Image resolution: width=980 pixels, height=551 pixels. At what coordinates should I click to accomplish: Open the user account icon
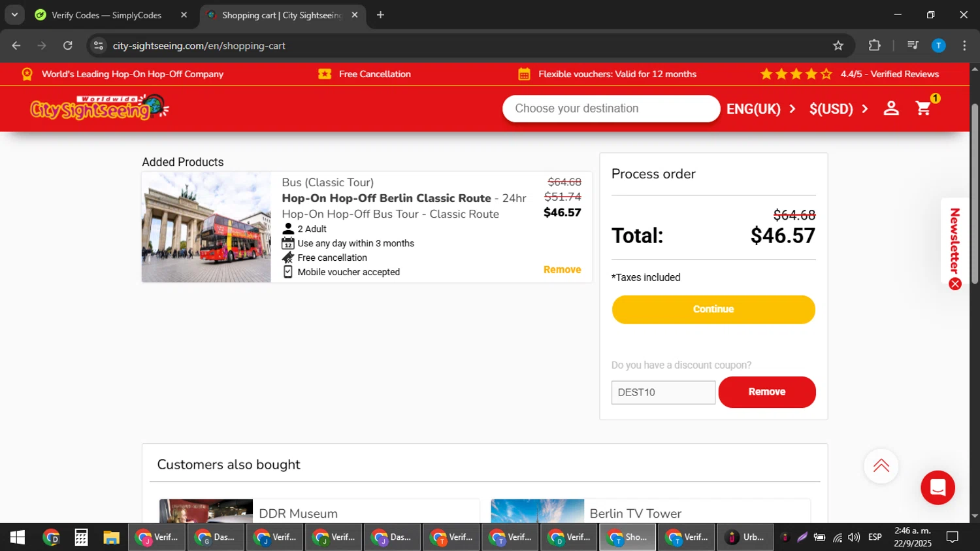click(x=891, y=109)
